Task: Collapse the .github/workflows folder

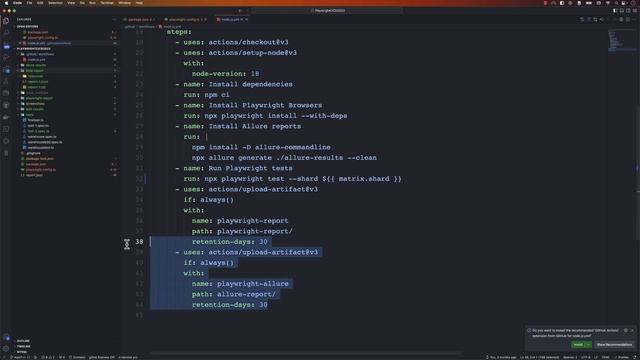Action: pos(40,54)
